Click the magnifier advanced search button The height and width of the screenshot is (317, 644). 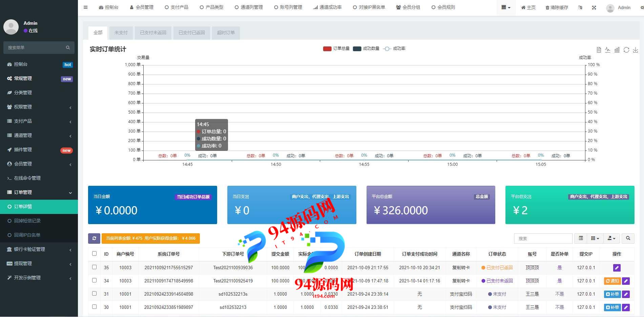click(628, 238)
